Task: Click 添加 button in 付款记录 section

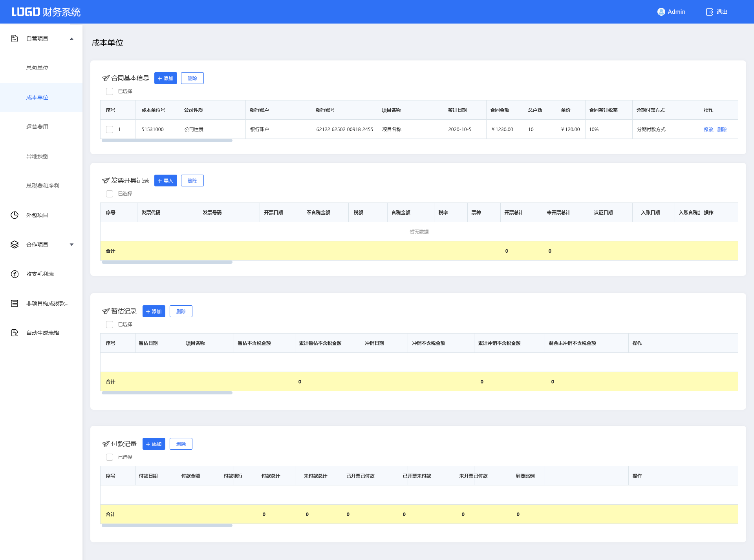Action: click(154, 444)
